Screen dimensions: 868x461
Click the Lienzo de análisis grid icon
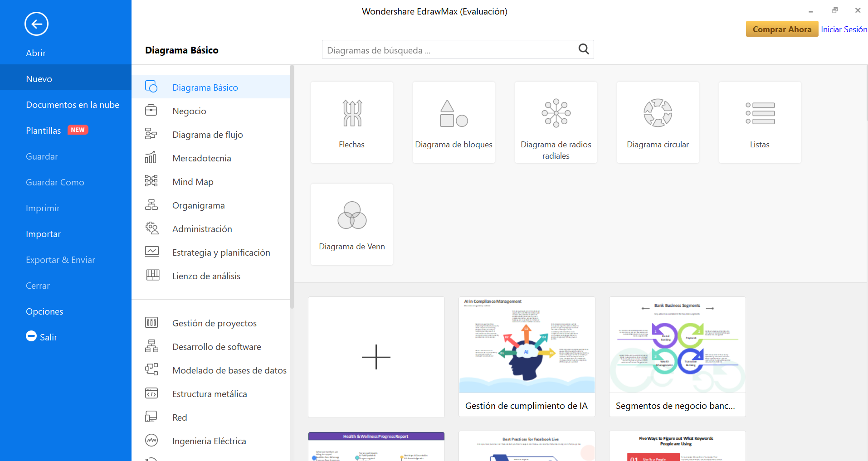point(153,275)
